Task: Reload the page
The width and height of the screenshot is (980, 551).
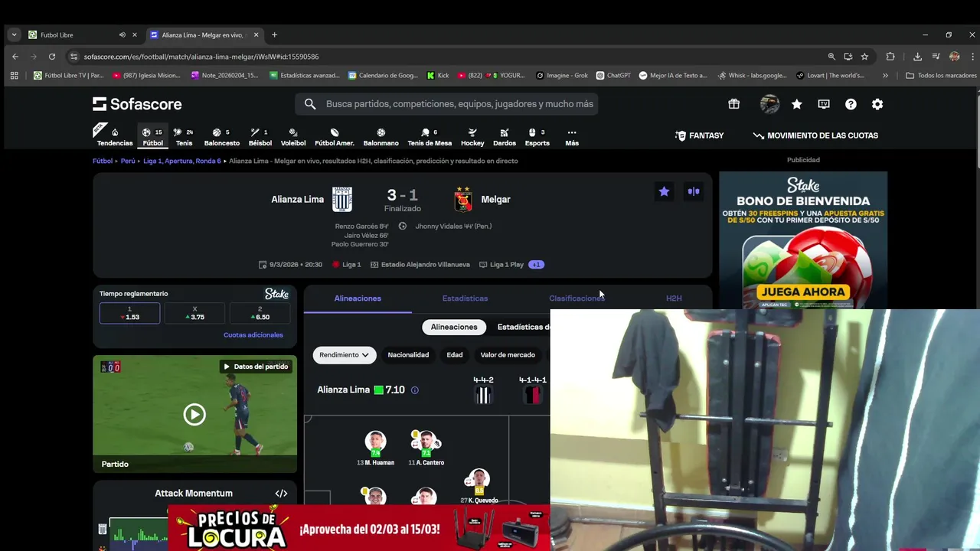Action: pyautogui.click(x=52, y=57)
